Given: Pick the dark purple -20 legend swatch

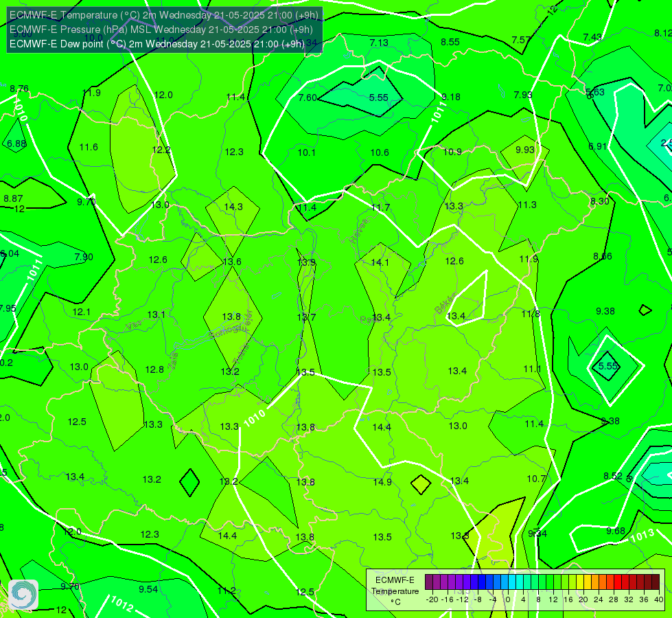Looking at the screenshot, I should (x=428, y=582).
